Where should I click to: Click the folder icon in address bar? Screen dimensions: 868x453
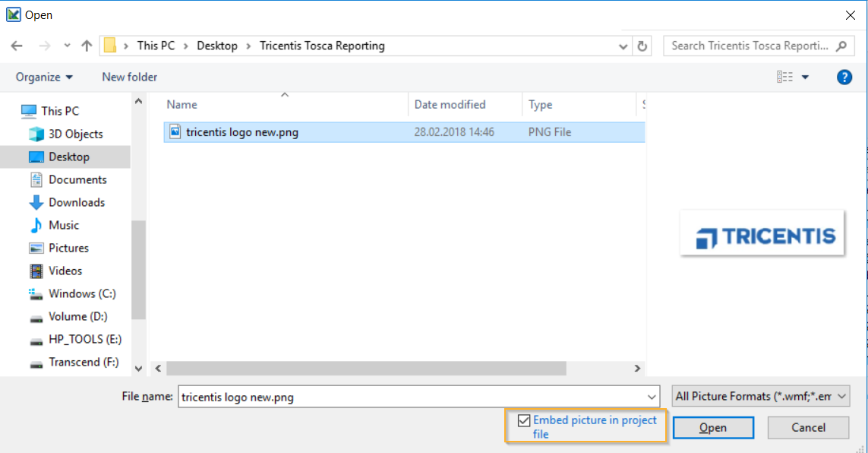pyautogui.click(x=110, y=46)
